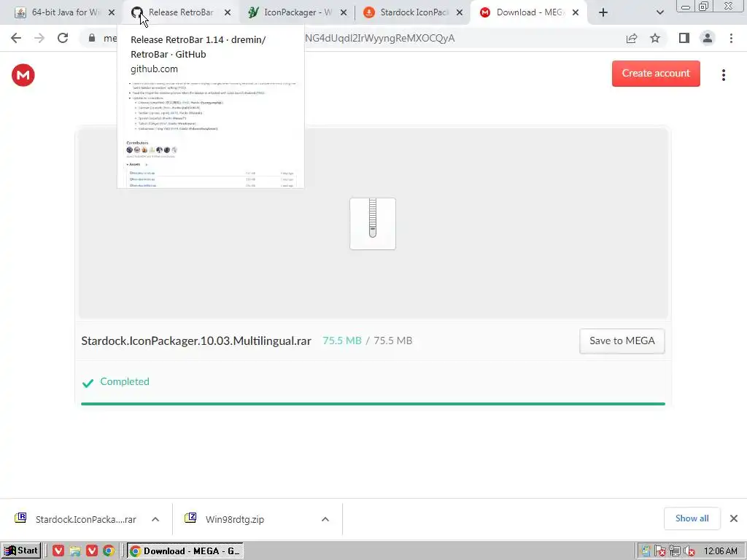The width and height of the screenshot is (747, 560).
Task: Close the downloads bar
Action: click(x=734, y=518)
